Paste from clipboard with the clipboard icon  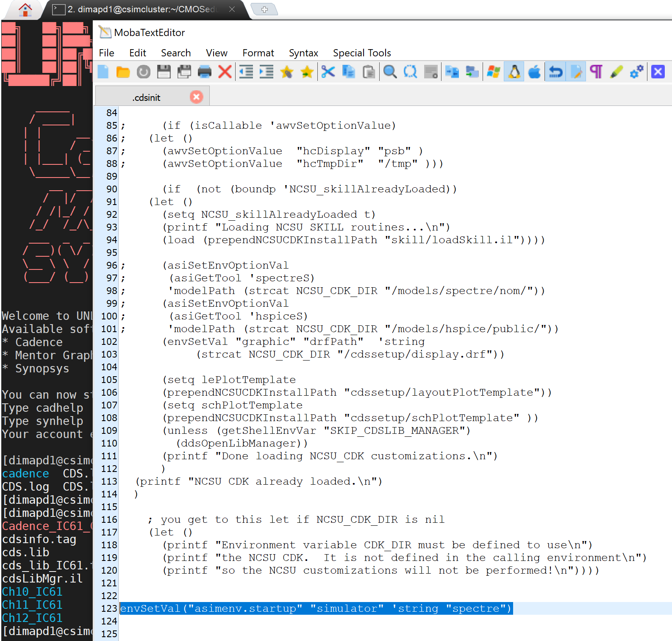pyautogui.click(x=369, y=72)
